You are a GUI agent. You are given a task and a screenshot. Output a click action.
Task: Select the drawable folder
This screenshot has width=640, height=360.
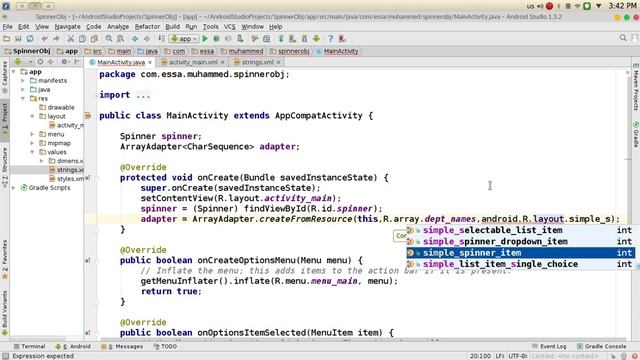[x=57, y=107]
